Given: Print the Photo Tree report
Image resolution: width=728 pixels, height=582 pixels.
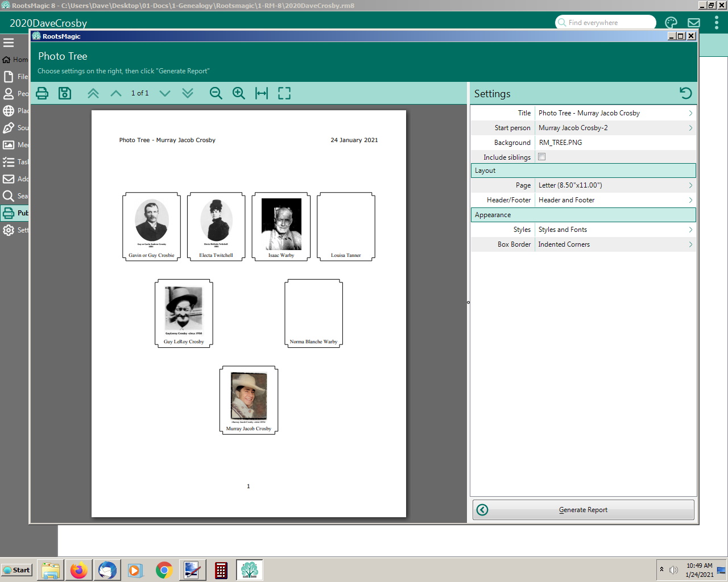Looking at the screenshot, I should tap(42, 93).
